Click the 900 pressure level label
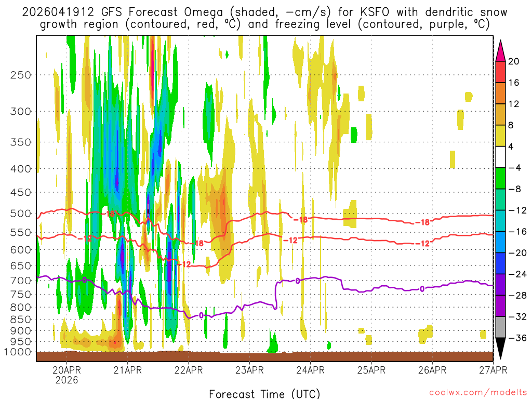 (x=21, y=331)
